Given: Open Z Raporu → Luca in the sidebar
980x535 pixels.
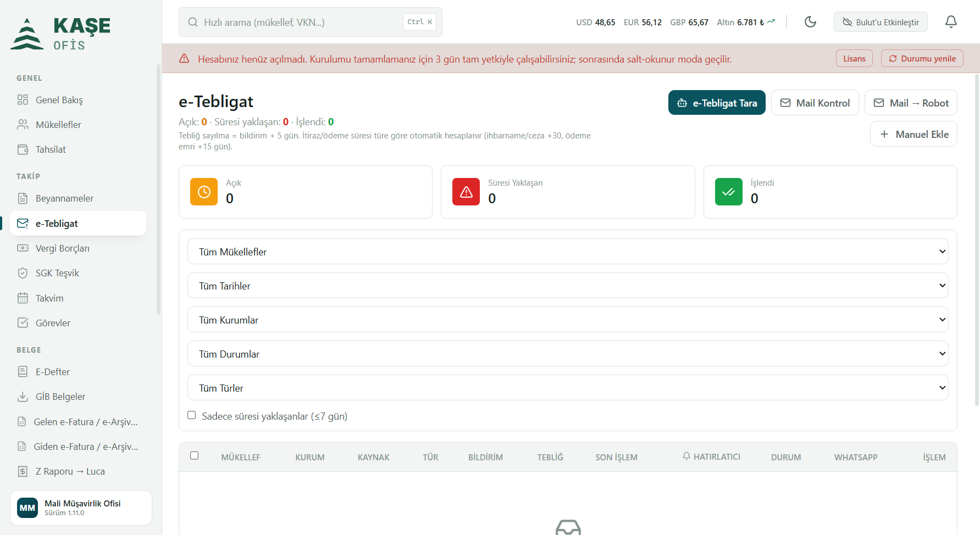Looking at the screenshot, I should 78,471.
